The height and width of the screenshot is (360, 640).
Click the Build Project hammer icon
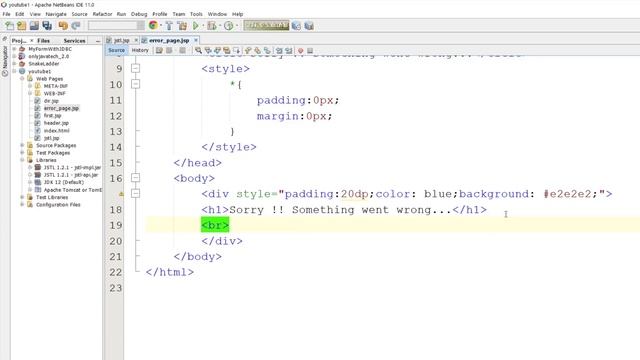169,26
